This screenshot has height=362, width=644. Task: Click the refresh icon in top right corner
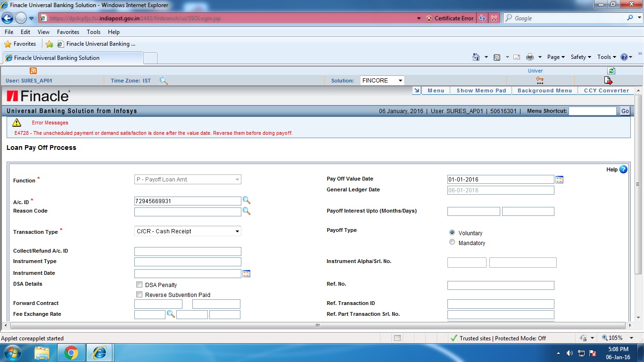[611, 70]
